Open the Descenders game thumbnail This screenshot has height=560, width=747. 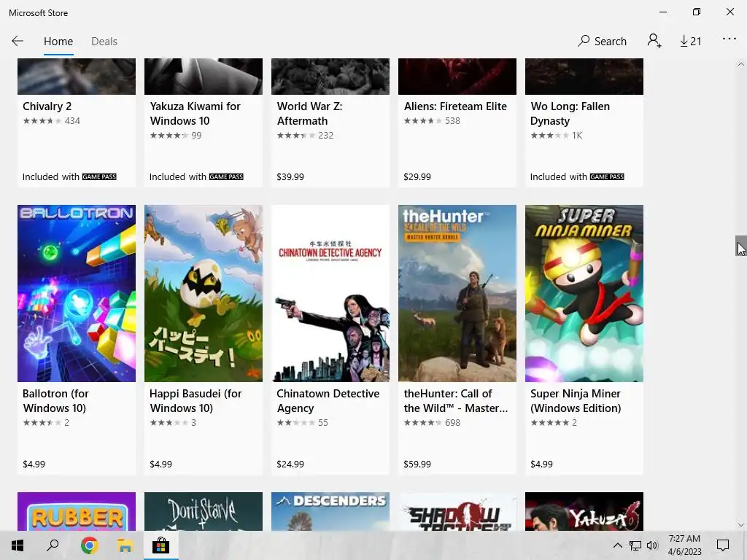[x=330, y=511]
